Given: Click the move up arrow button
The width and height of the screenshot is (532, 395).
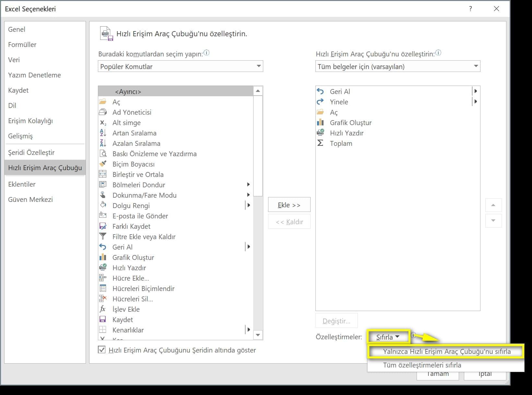Looking at the screenshot, I should 493,205.
